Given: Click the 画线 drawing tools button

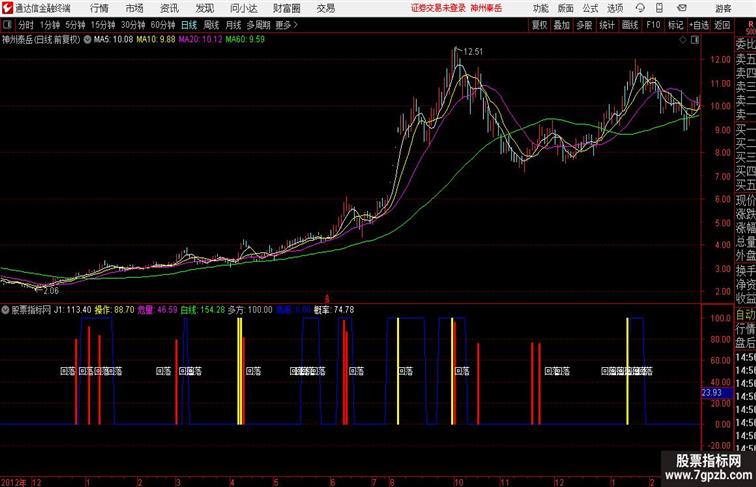Looking at the screenshot, I should [630, 25].
